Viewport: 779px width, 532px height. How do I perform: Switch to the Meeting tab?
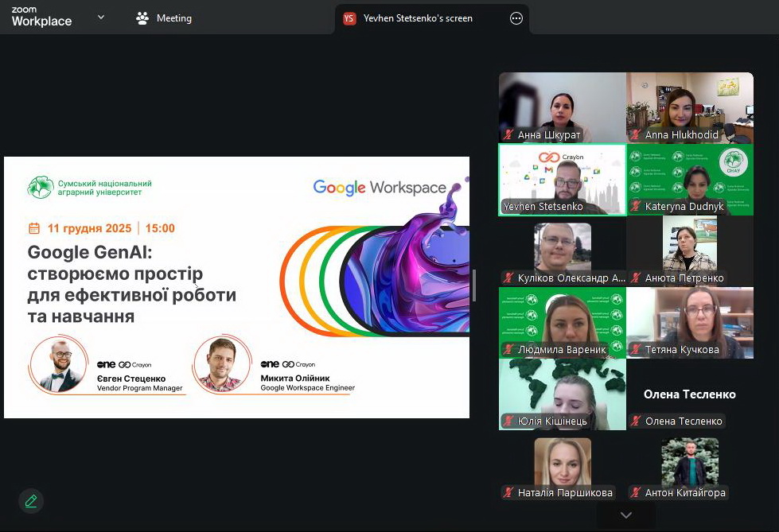[165, 18]
